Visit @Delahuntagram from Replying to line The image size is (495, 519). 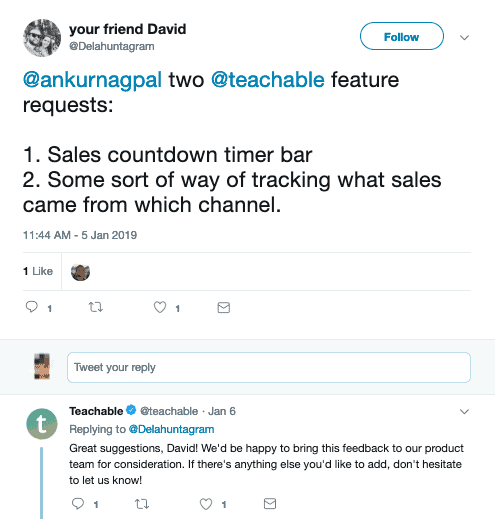click(171, 429)
